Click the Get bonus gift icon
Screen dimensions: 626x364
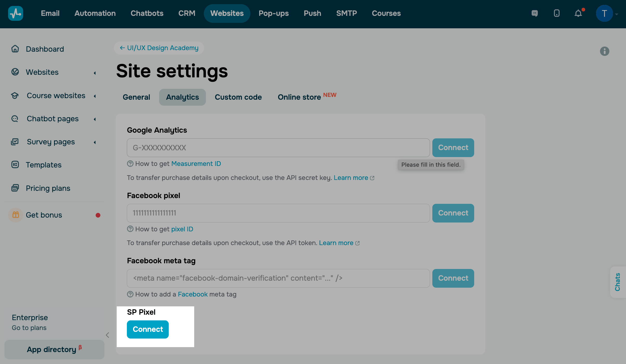(x=16, y=215)
